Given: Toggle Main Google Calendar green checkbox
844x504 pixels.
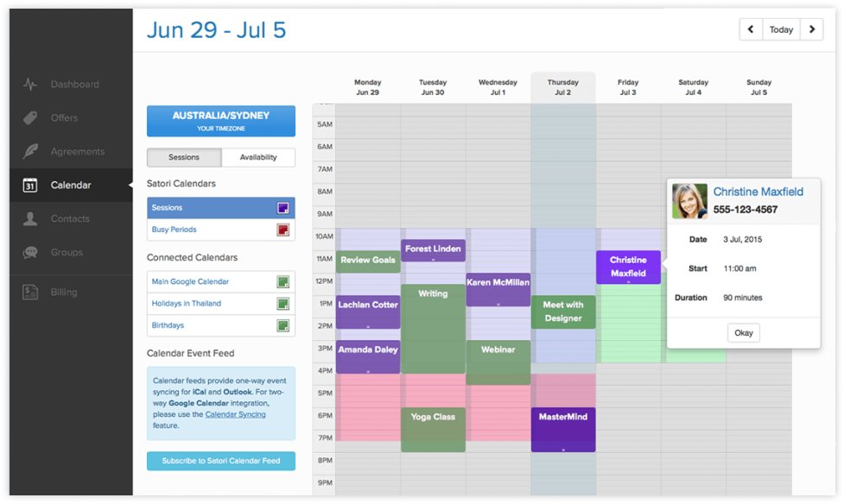Looking at the screenshot, I should point(282,282).
